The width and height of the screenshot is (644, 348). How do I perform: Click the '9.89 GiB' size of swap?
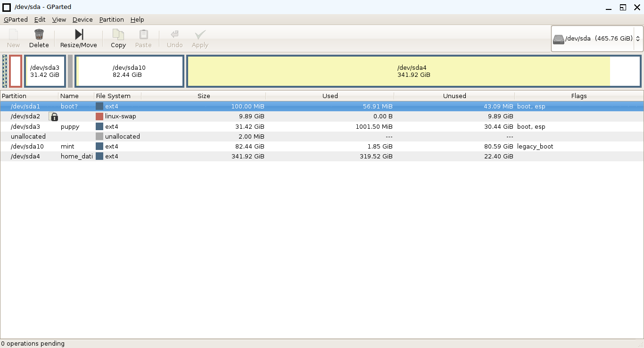252,116
